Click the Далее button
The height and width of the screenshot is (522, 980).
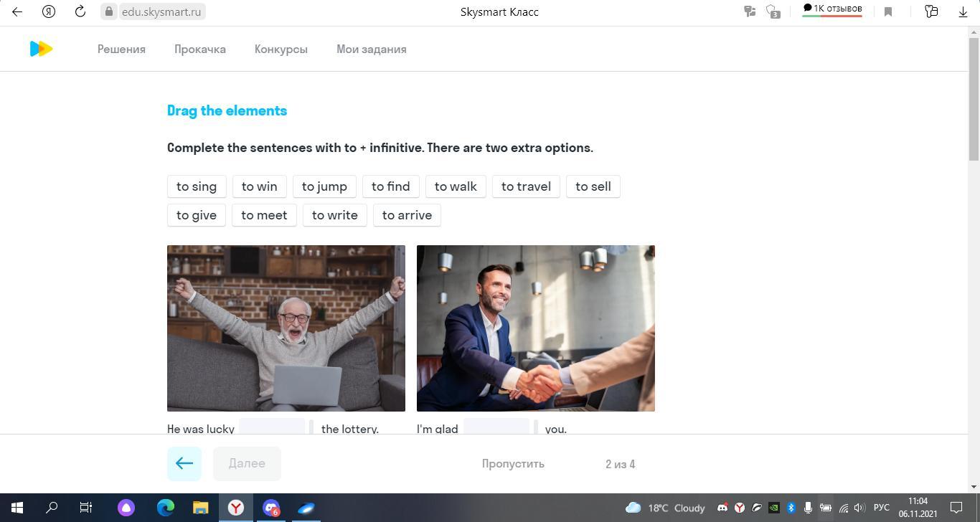tap(247, 463)
